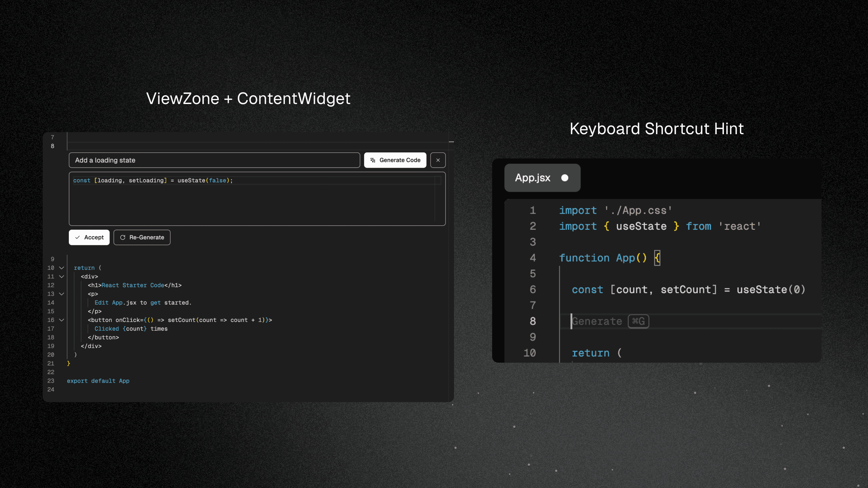The image size is (868, 488).
Task: Click the export default App statement
Action: coord(98,381)
